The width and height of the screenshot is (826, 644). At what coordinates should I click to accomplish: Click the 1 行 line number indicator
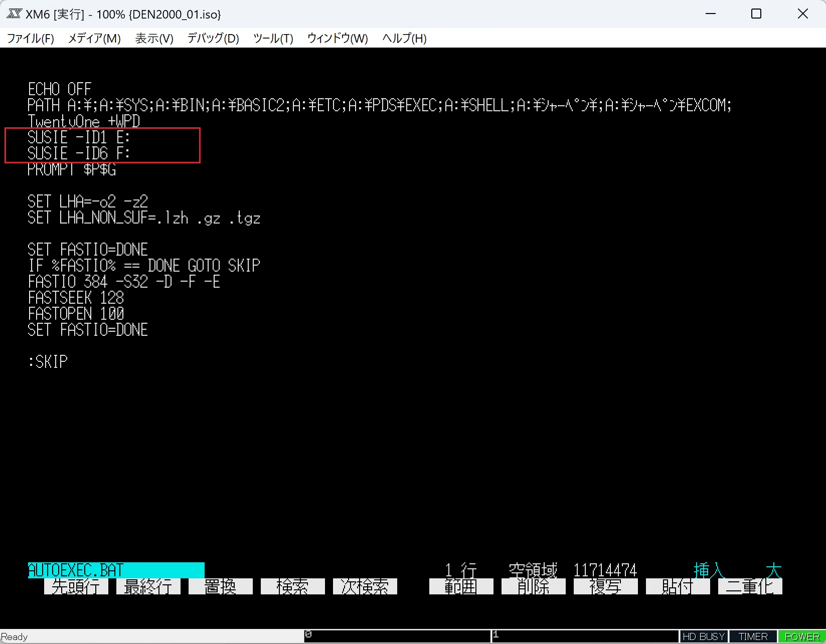461,570
